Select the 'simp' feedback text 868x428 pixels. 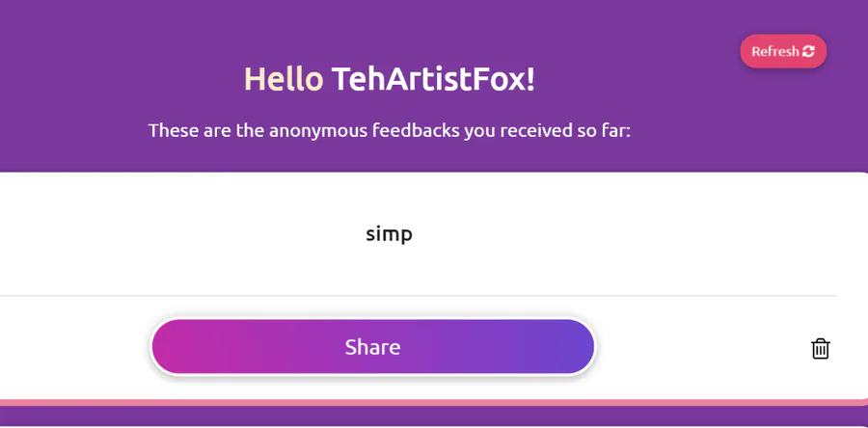390,234
